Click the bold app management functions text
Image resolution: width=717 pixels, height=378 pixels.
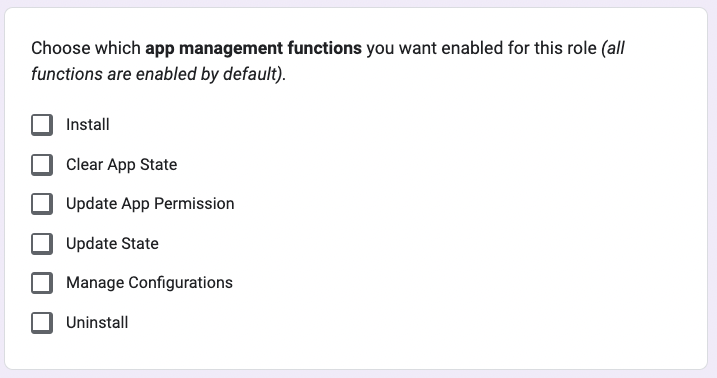(253, 48)
